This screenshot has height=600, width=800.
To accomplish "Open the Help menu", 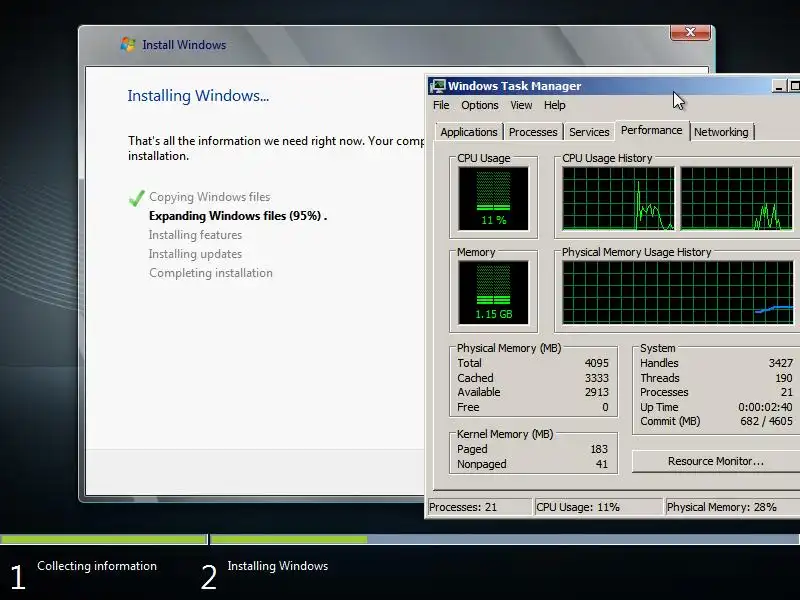I will [x=554, y=105].
